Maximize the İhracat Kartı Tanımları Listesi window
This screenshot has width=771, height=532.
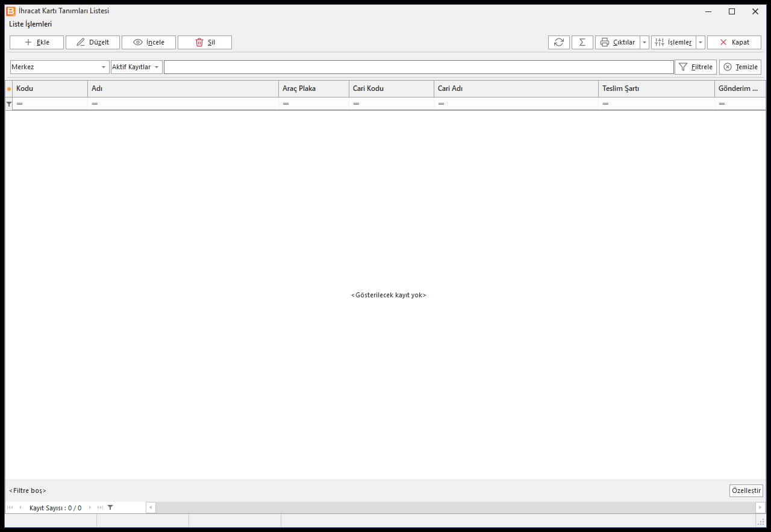pos(732,11)
